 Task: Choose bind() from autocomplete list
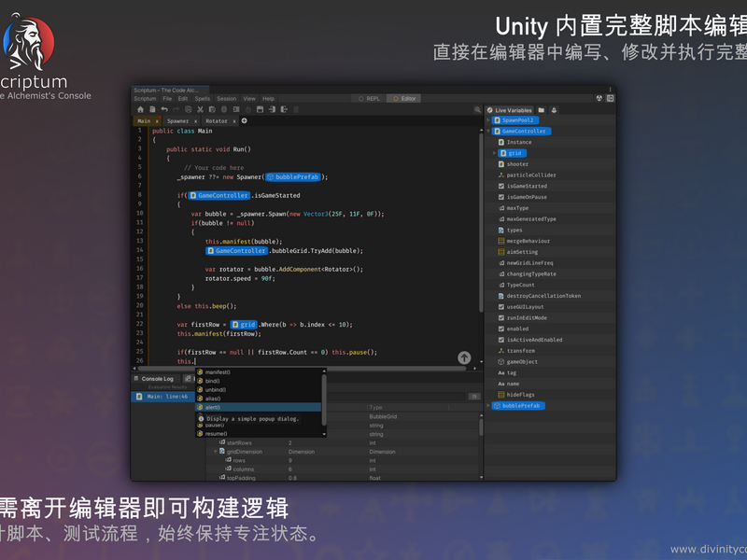[259, 381]
